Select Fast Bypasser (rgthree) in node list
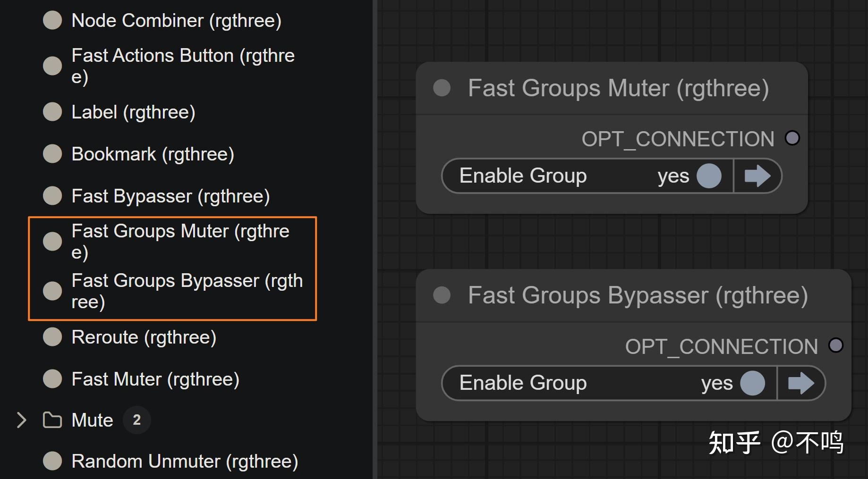This screenshot has height=479, width=868. pos(170,196)
